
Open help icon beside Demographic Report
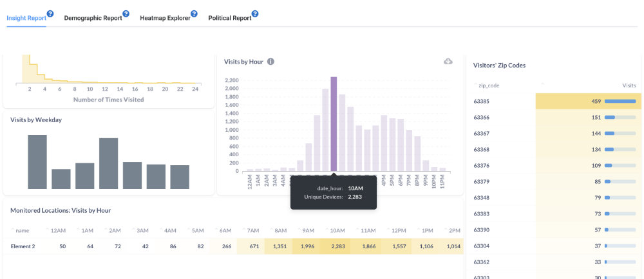click(126, 14)
